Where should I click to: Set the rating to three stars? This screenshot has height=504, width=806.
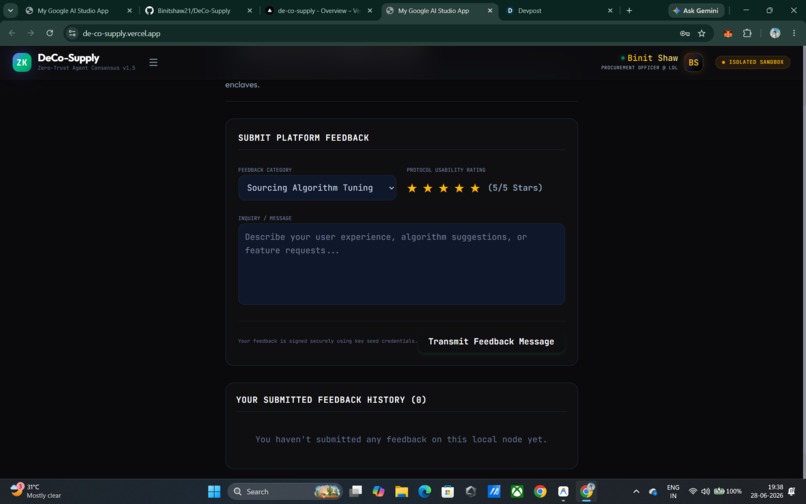point(444,188)
